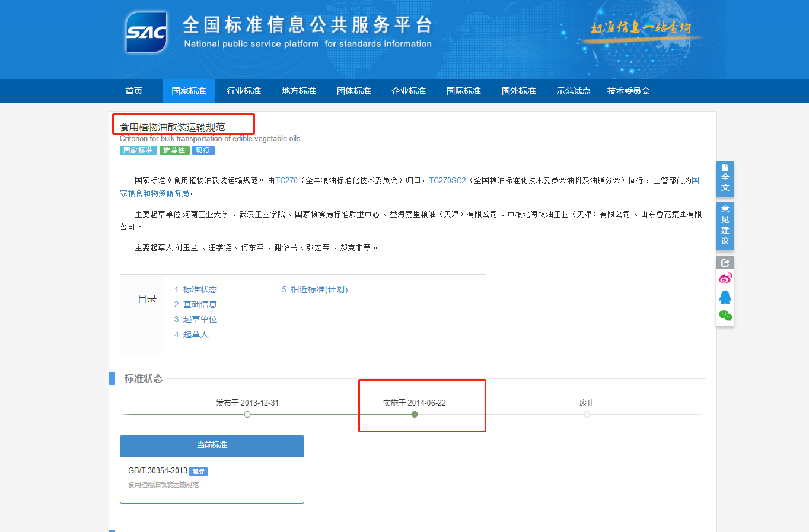Click the 实施于 2014-06-22 timeline marker
The image size is (809, 532).
point(414,414)
